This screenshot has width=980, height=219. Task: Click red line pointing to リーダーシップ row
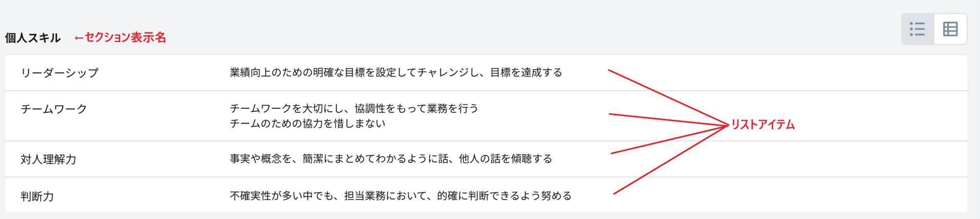667,97
